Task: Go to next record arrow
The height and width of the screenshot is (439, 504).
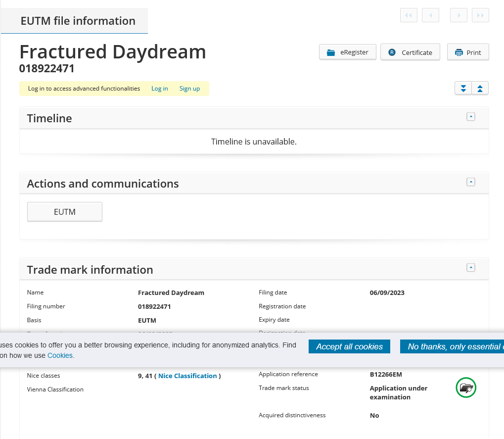Action: [458, 15]
